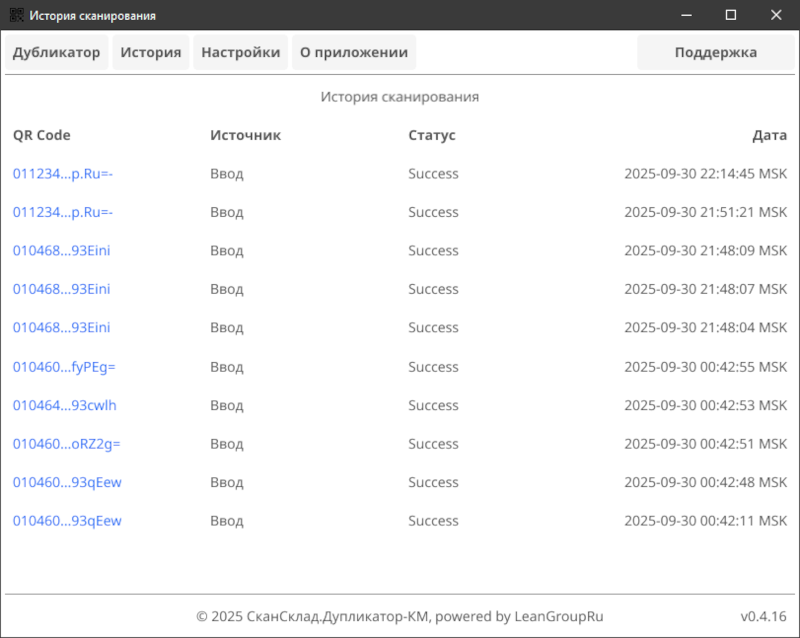Click the Дата column header

769,135
